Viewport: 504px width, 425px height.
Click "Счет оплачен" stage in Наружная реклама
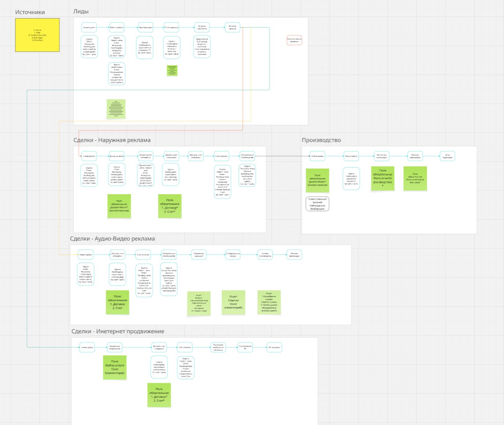pyautogui.click(x=222, y=156)
